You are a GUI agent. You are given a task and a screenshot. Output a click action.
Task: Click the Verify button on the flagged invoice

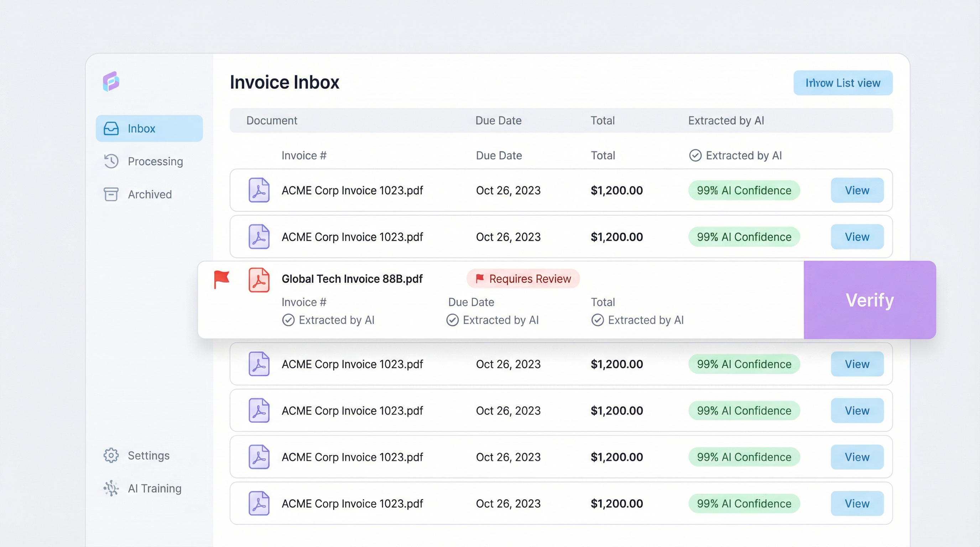(869, 300)
